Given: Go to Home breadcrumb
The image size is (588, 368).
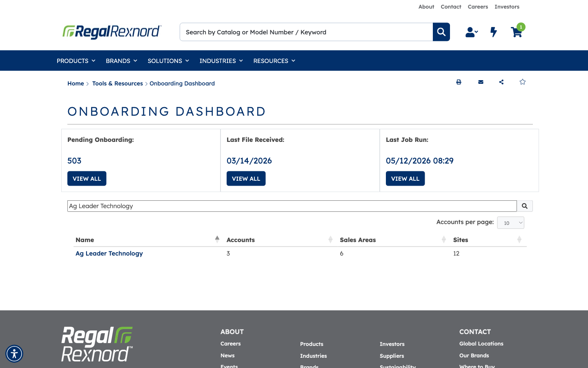Looking at the screenshot, I should point(76,83).
